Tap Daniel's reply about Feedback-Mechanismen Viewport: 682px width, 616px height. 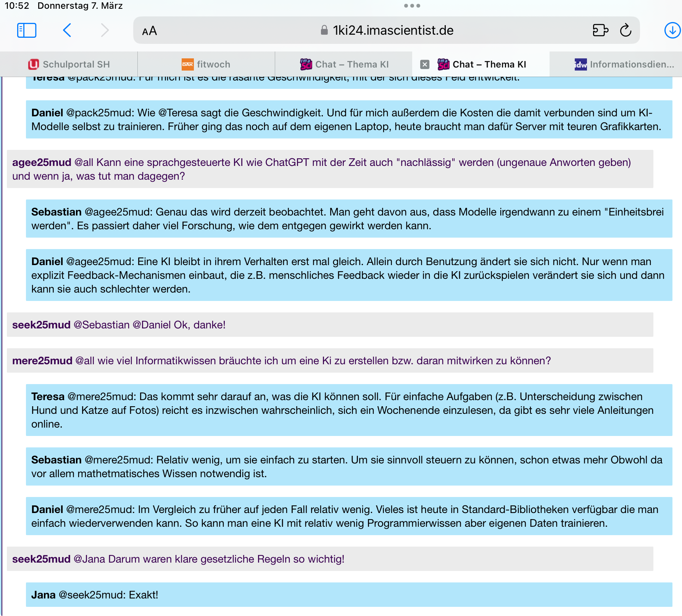349,275
